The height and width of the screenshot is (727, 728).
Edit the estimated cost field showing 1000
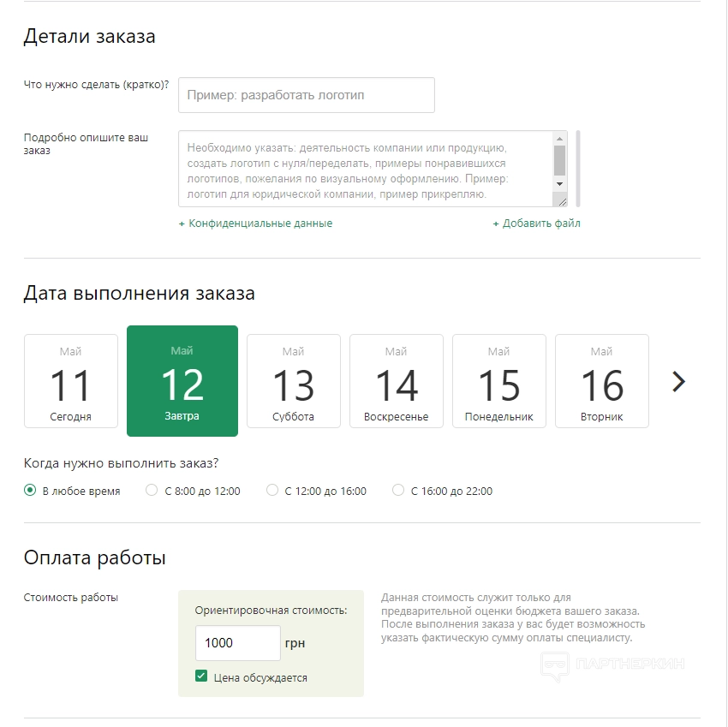[238, 643]
